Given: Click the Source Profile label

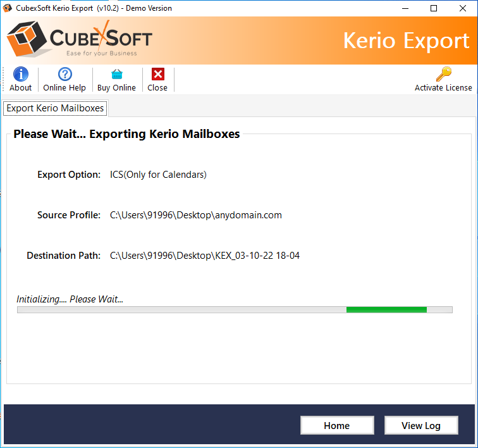Looking at the screenshot, I should [69, 215].
